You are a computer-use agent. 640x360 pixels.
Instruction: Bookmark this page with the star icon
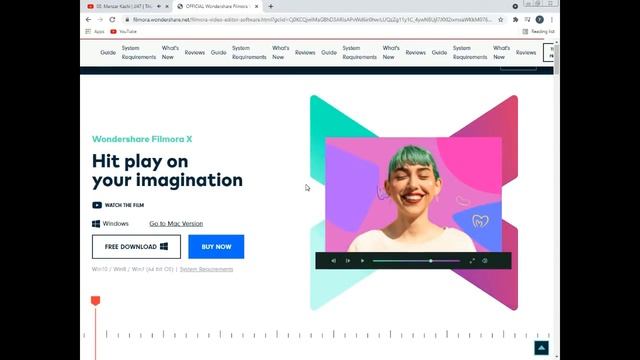pyautogui.click(x=500, y=20)
